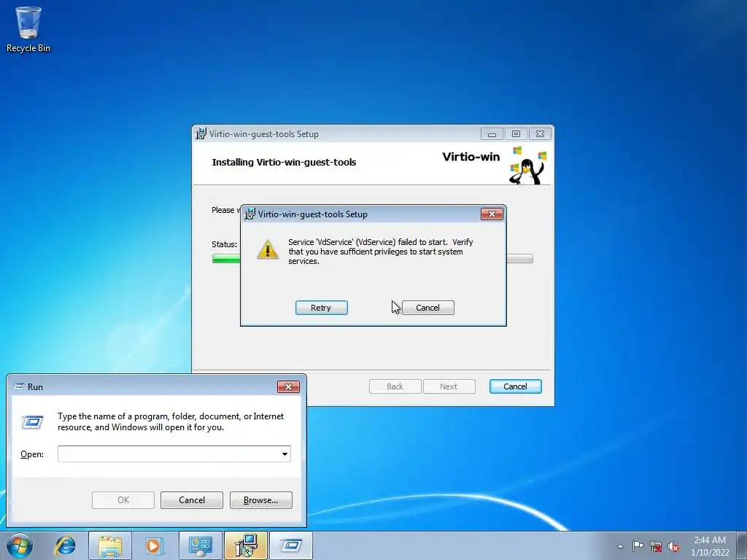The height and width of the screenshot is (560, 747).
Task: Click 'Installing Virtio-win-guest-tools' heading
Action: click(284, 162)
